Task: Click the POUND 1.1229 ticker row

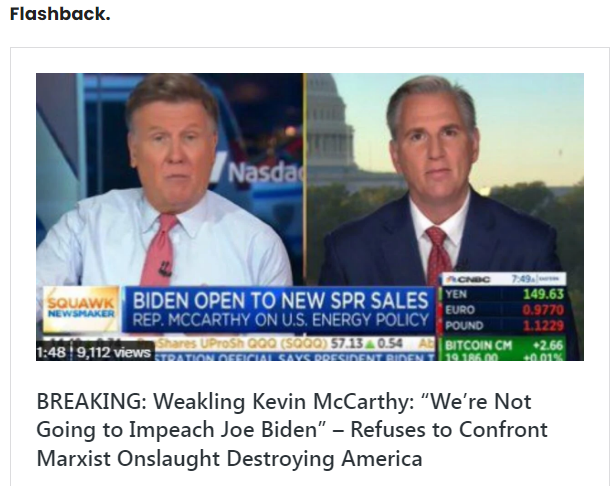Action: pyautogui.click(x=504, y=326)
